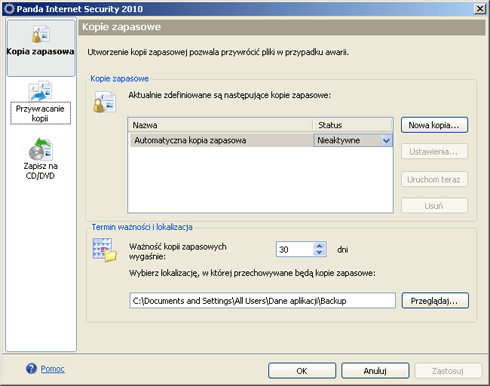Click the Status column header
The height and width of the screenshot is (386, 490).
pyautogui.click(x=353, y=125)
